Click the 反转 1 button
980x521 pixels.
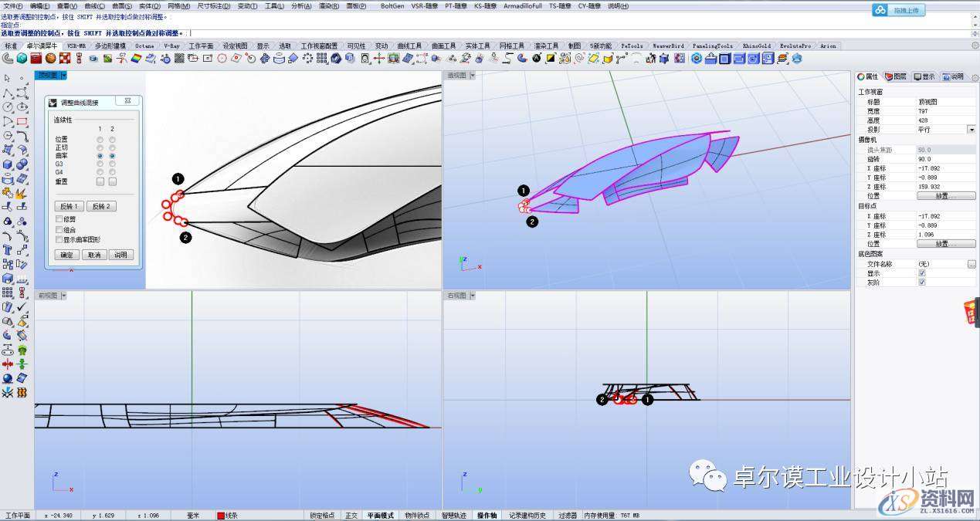[69, 206]
